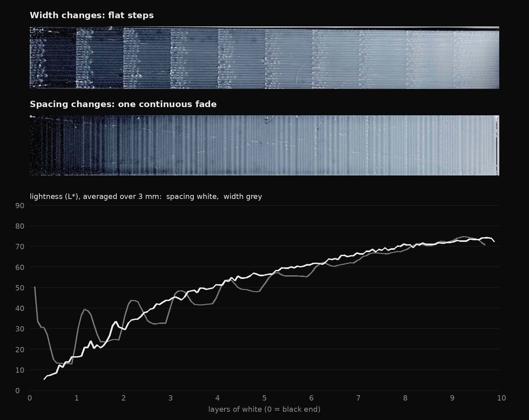Click the continuous fade spacing strip image
The image size is (529, 420).
coord(264,145)
